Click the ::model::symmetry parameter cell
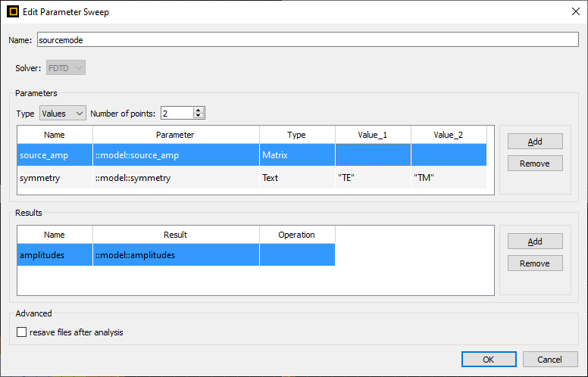Viewport: 588px width, 377px height. [x=176, y=178]
